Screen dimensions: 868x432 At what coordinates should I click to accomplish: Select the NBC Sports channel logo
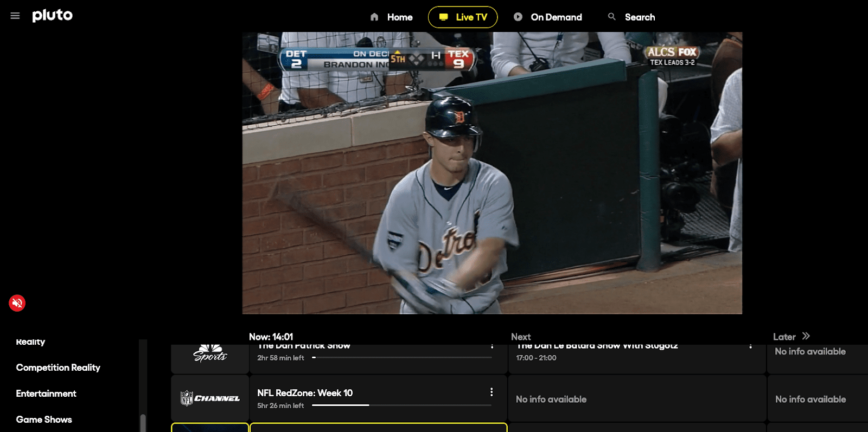tap(210, 356)
